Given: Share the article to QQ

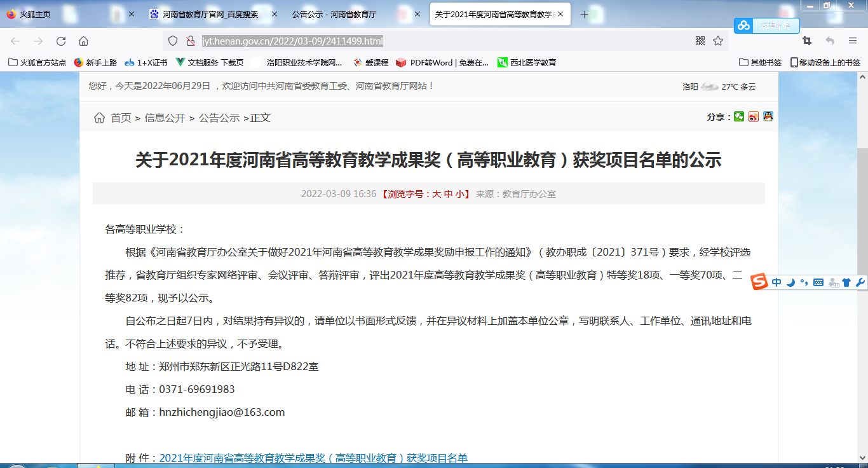Looking at the screenshot, I should 768,116.
